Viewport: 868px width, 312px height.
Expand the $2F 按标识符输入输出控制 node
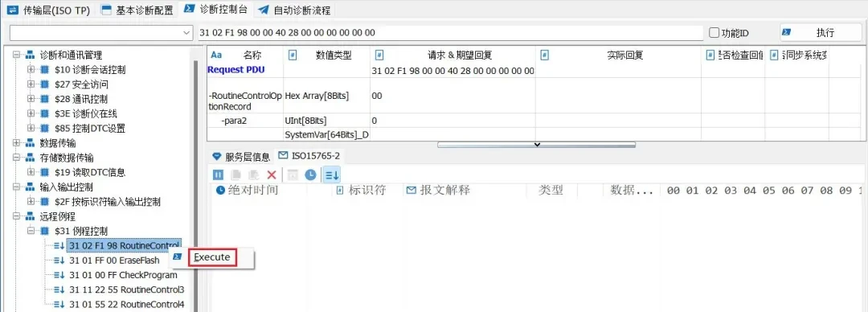coord(31,202)
